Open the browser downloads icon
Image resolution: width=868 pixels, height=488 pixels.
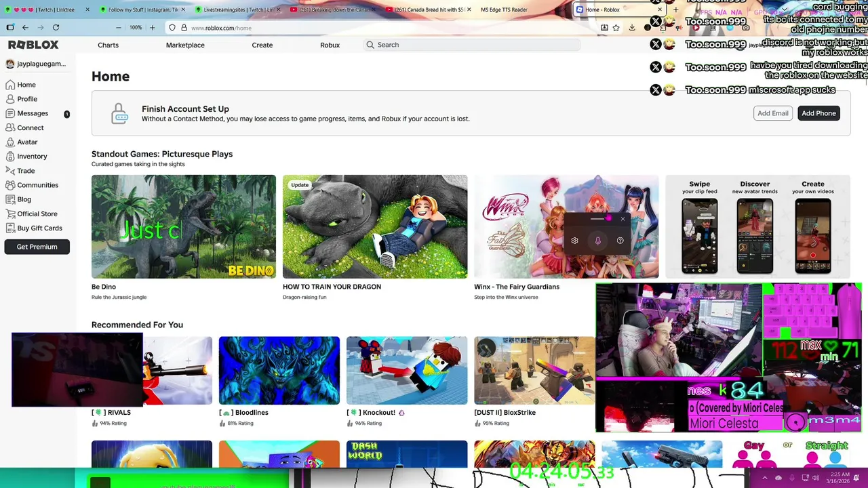tap(632, 28)
